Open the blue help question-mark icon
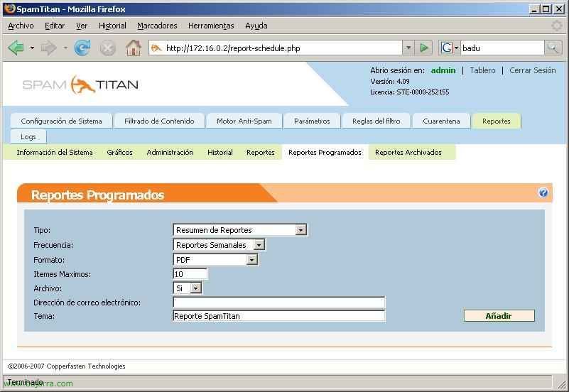Image resolution: width=569 pixels, height=392 pixels. click(543, 192)
